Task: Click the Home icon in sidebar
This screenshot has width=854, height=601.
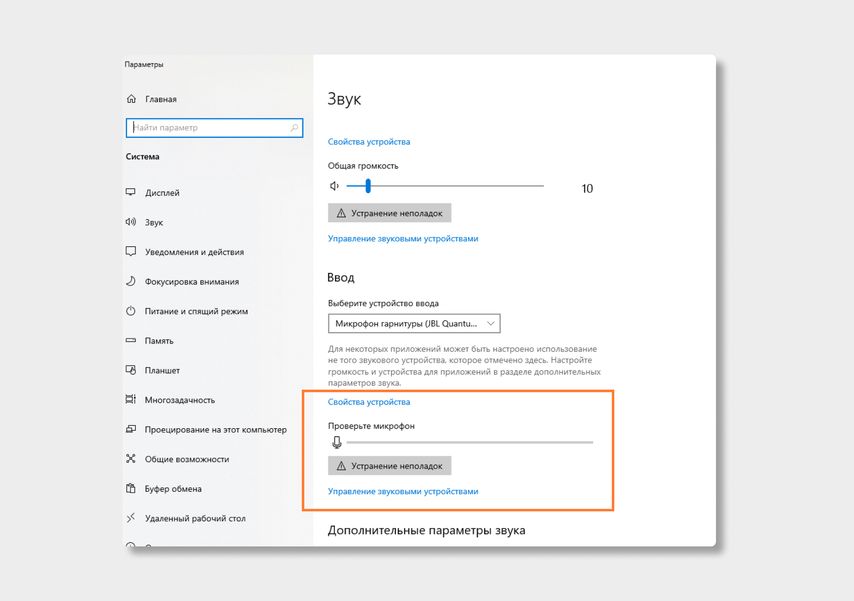Action: 131,99
